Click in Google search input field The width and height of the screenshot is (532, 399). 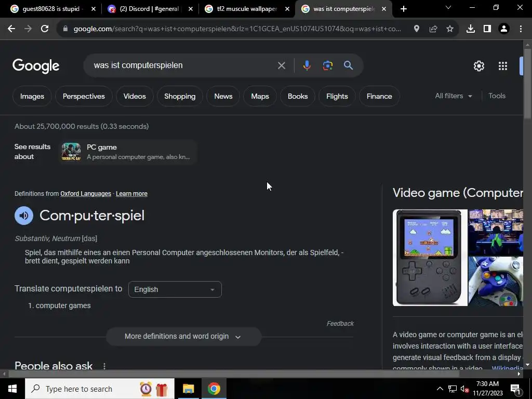coord(183,65)
